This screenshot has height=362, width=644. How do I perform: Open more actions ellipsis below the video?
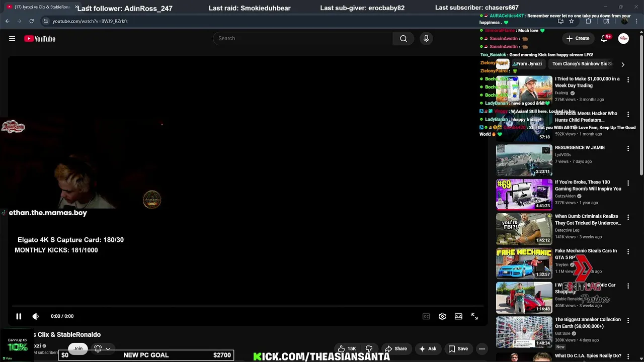(482, 348)
